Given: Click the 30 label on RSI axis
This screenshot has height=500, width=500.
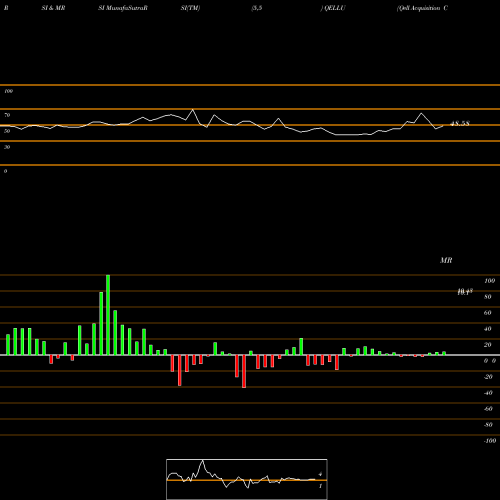Looking at the screenshot, I should tap(7, 147).
